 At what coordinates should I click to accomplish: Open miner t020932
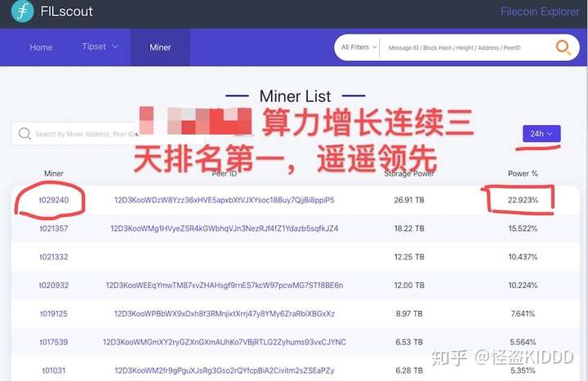point(54,286)
